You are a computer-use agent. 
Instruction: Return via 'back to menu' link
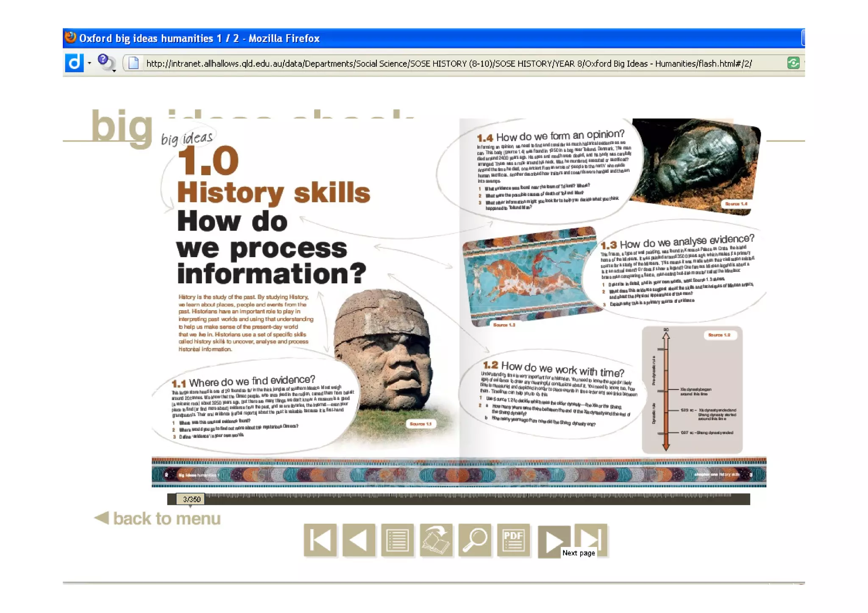[x=157, y=518]
